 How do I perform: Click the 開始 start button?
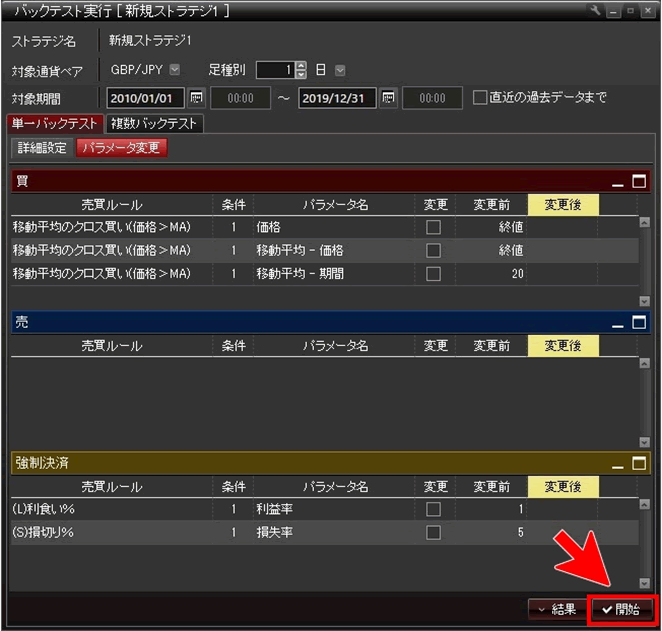pos(621,609)
